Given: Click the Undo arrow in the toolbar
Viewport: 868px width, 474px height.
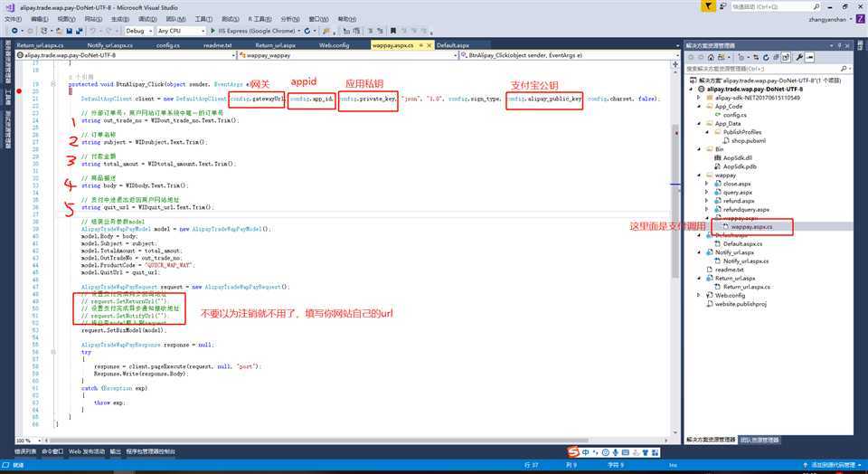Looking at the screenshot, I should [x=92, y=31].
